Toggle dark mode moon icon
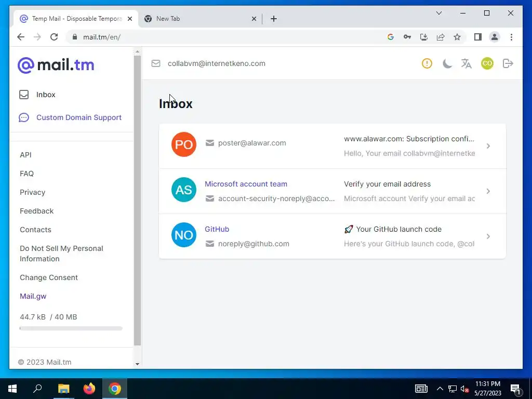The width and height of the screenshot is (532, 399). tap(447, 63)
